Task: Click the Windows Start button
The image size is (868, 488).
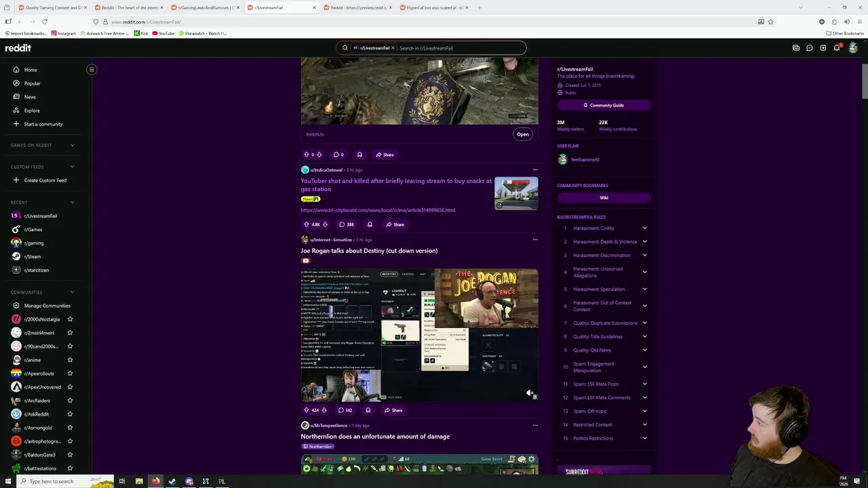Action: coord(8,481)
